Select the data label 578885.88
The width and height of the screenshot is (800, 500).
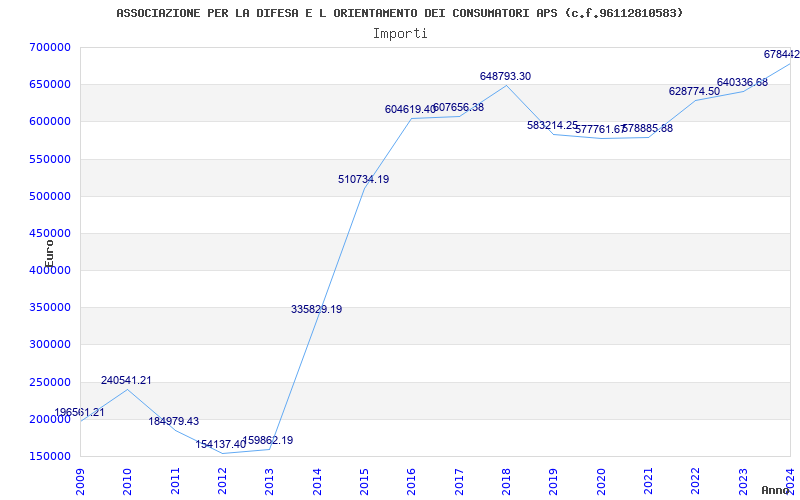pyautogui.click(x=647, y=129)
